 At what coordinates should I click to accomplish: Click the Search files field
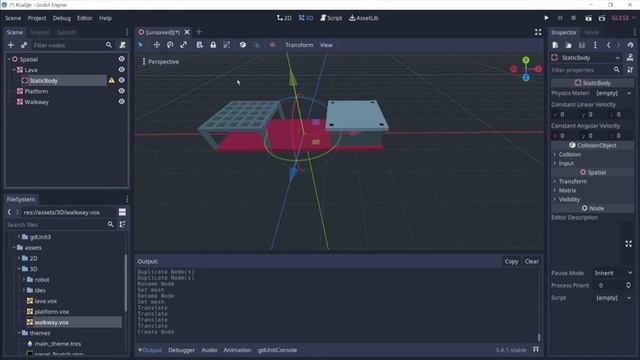coord(60,224)
